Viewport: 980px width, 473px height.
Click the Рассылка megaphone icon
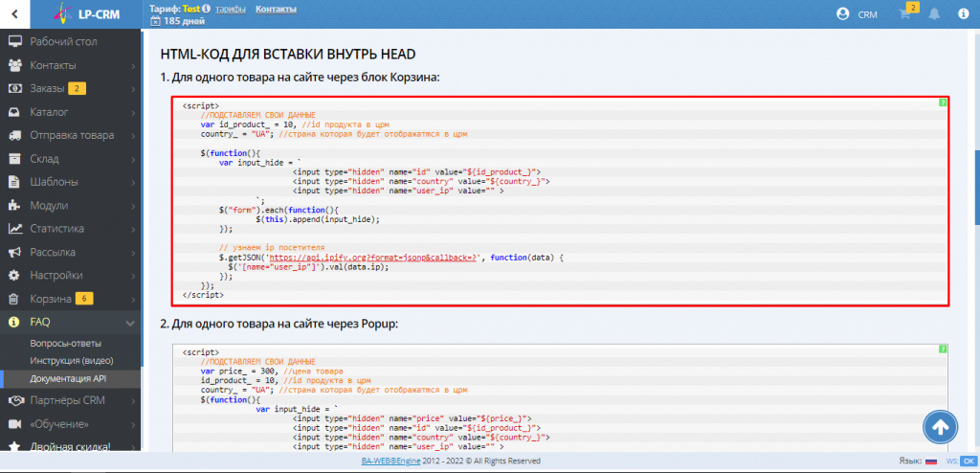point(15,252)
